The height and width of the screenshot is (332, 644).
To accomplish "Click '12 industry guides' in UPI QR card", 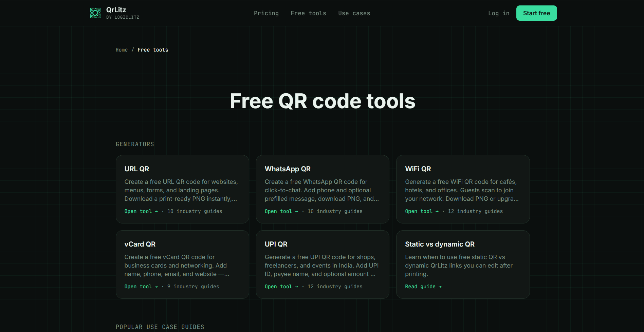I will click(335, 287).
